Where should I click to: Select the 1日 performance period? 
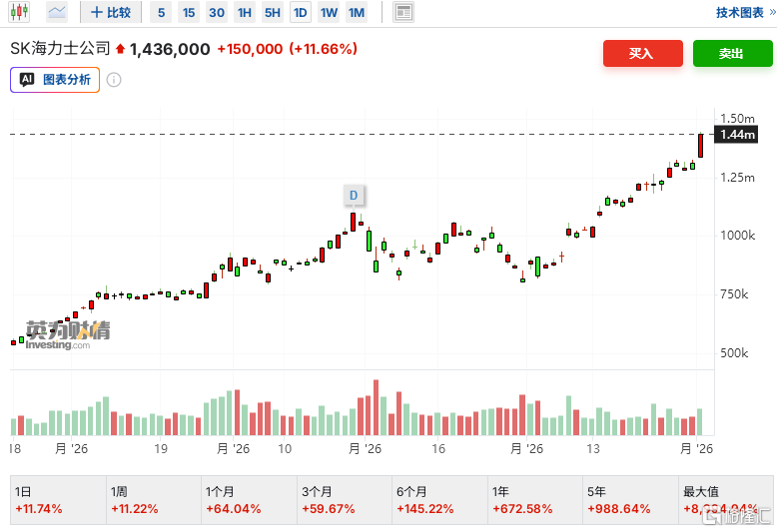58,500
